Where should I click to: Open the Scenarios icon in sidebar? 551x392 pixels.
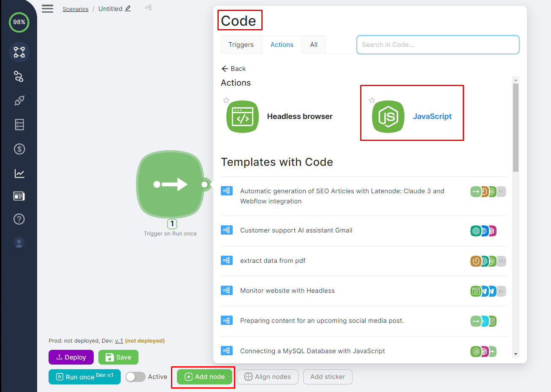19,52
